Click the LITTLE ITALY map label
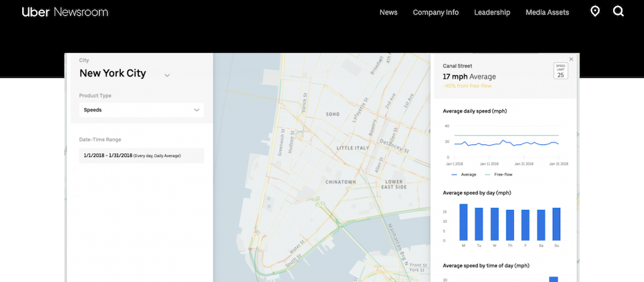This screenshot has width=644, height=282. coord(353,148)
